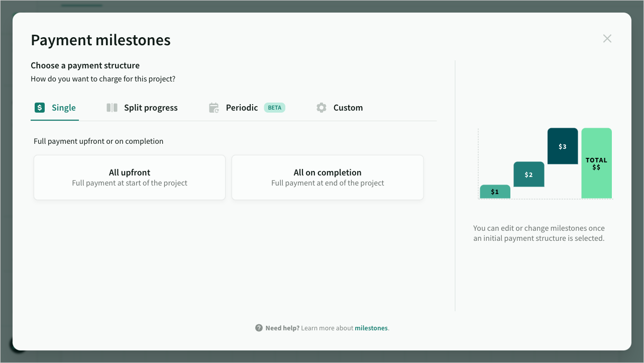This screenshot has width=644, height=363.
Task: Open the milestones help link
Action: click(x=371, y=328)
